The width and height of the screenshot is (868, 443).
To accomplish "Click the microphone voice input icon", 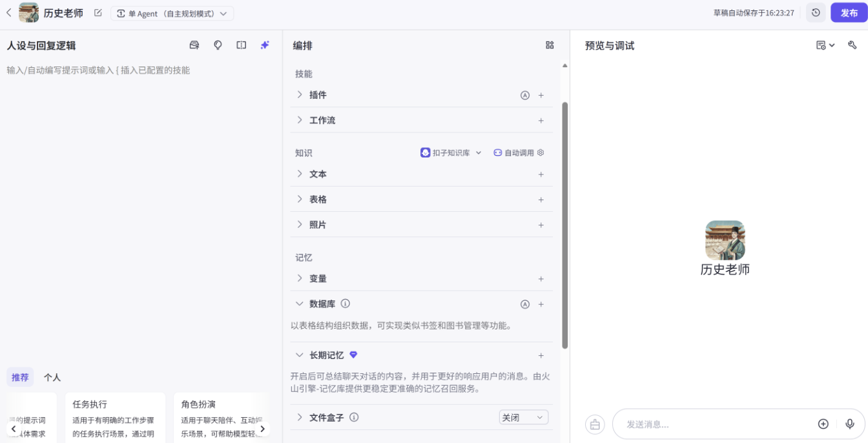I will [850, 424].
